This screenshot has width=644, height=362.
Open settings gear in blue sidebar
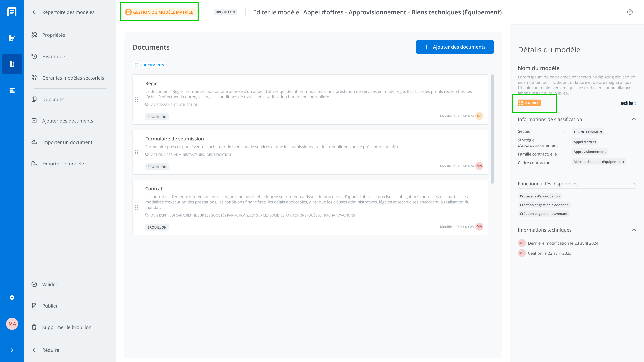(12, 297)
